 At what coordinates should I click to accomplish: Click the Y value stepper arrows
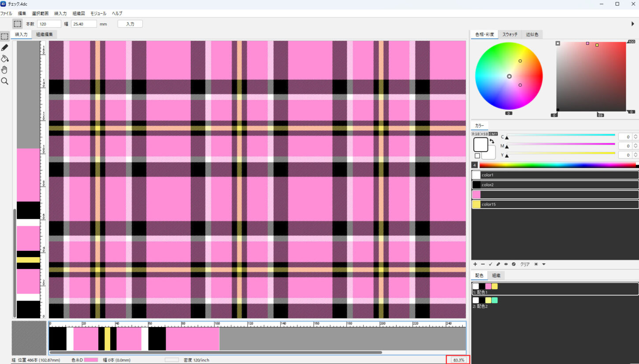pyautogui.click(x=635, y=155)
